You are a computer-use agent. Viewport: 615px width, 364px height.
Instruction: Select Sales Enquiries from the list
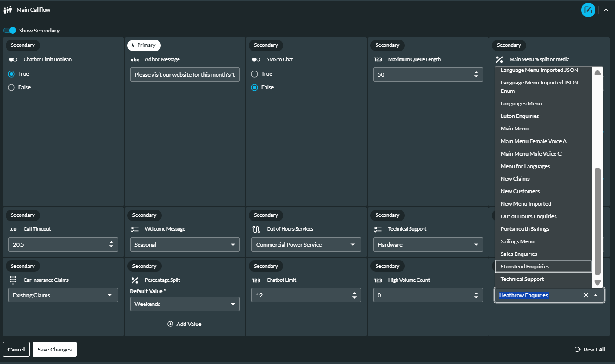(x=543, y=254)
